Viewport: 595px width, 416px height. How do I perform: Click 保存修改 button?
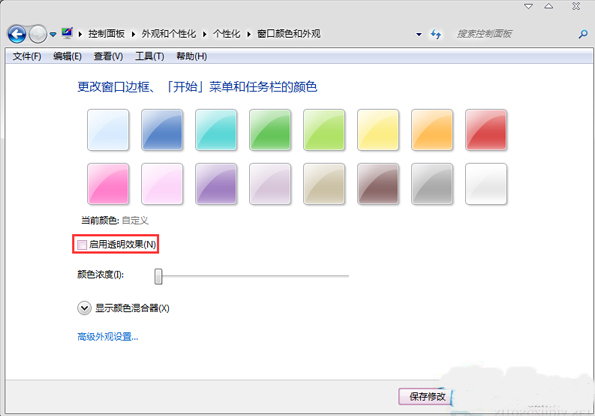point(427,397)
